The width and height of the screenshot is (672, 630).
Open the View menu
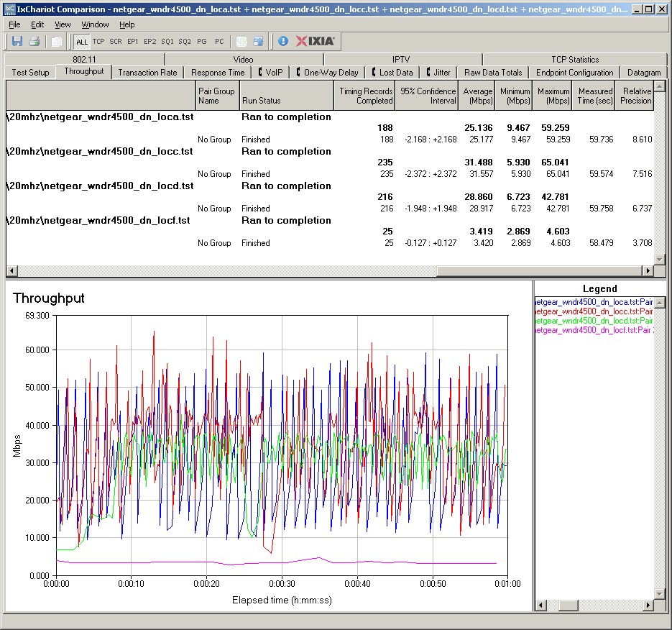[x=63, y=24]
